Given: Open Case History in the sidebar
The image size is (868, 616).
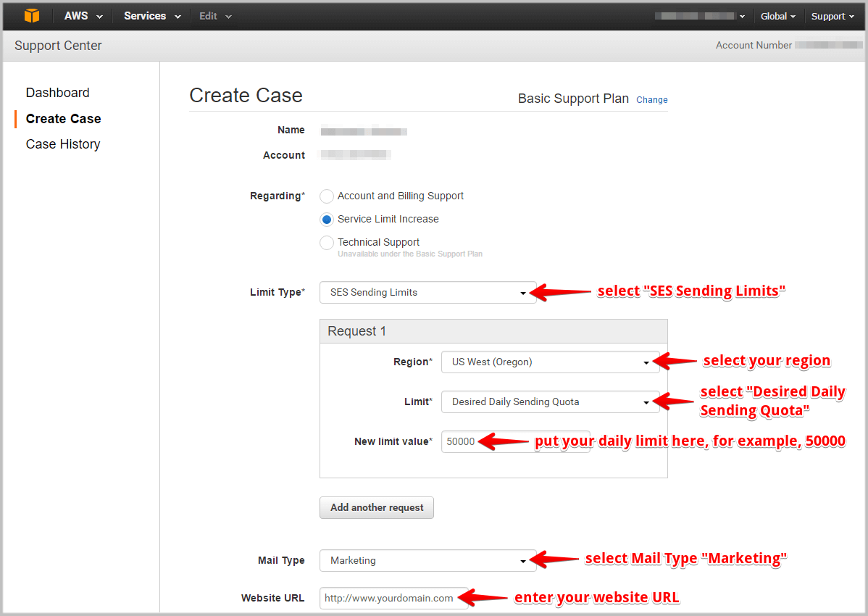Looking at the screenshot, I should pyautogui.click(x=63, y=144).
